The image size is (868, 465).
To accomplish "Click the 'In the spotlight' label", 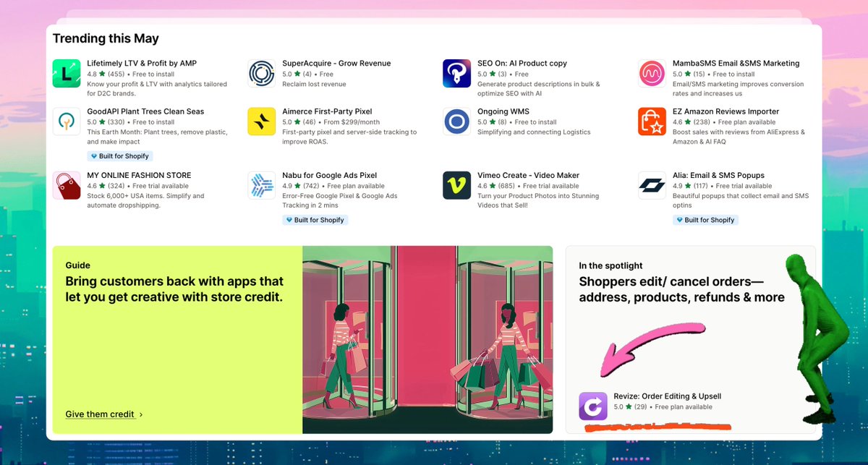I will (610, 265).
